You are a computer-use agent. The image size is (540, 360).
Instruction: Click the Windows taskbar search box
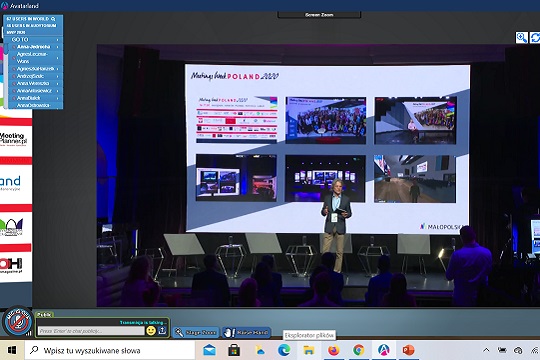tap(110, 350)
